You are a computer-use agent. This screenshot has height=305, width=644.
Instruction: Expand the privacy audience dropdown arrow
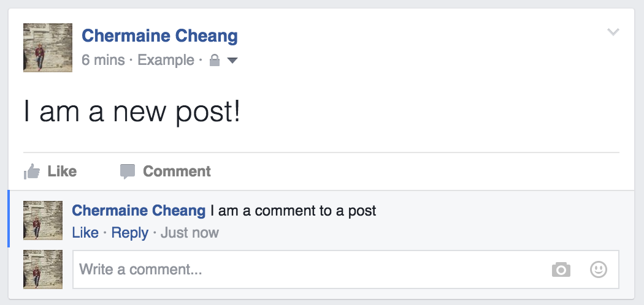pos(232,61)
